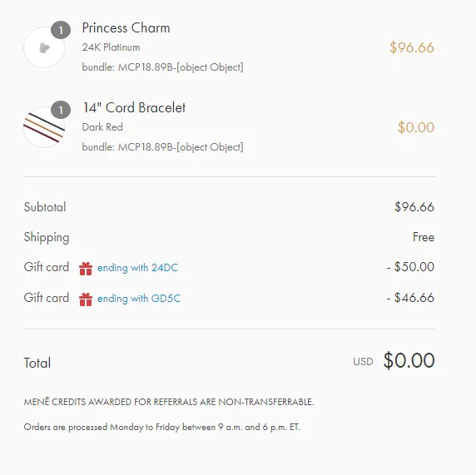
Task: Click the USD $0.00 total amount
Action: click(x=394, y=360)
